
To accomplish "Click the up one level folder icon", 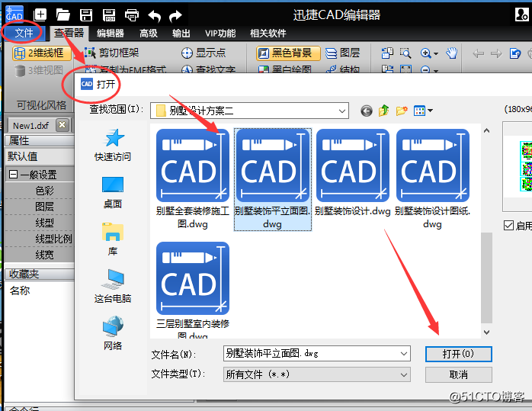I will [x=383, y=111].
